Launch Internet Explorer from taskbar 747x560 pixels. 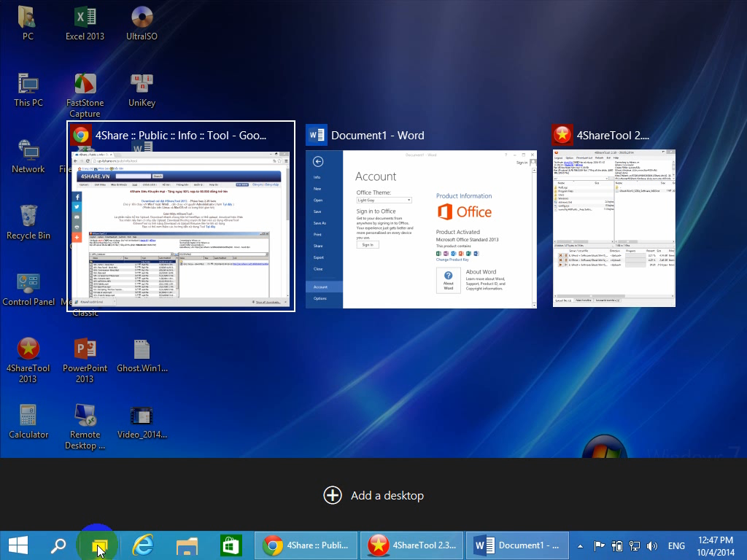click(x=142, y=545)
